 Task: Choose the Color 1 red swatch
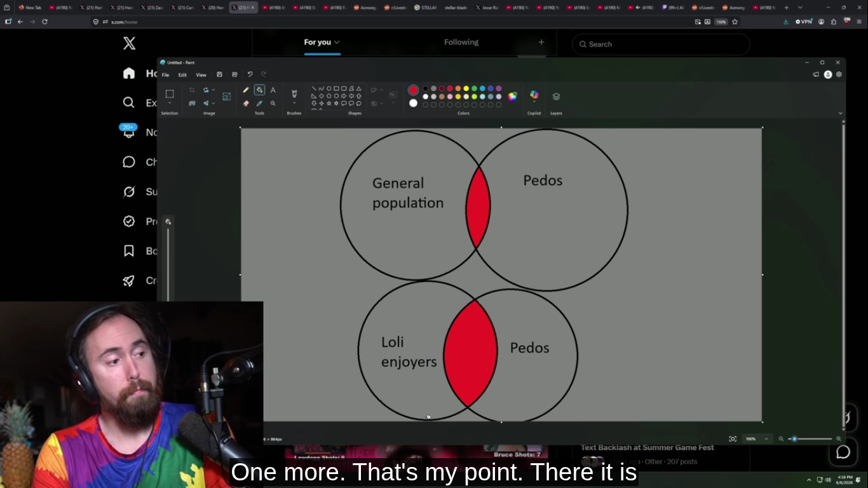413,90
